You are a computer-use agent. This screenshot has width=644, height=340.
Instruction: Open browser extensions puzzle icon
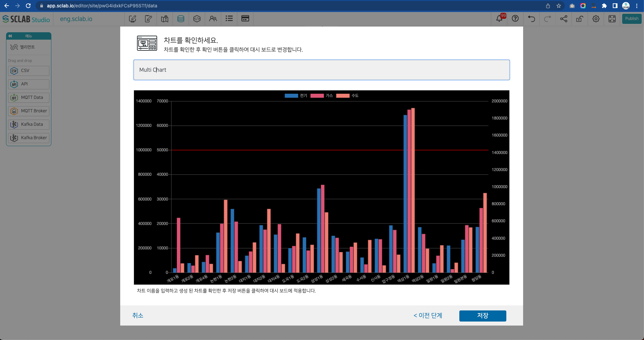click(604, 6)
